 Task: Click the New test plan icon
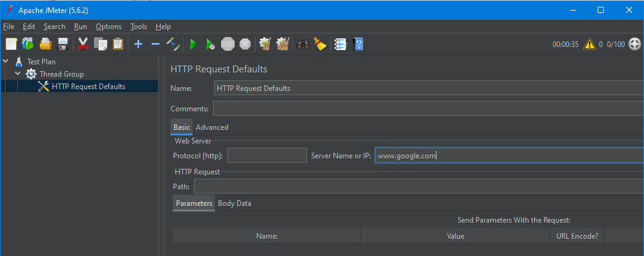click(x=11, y=44)
